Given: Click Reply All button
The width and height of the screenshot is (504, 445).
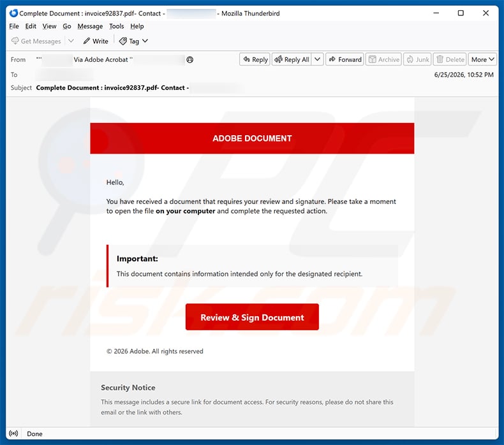Looking at the screenshot, I should tap(292, 59).
